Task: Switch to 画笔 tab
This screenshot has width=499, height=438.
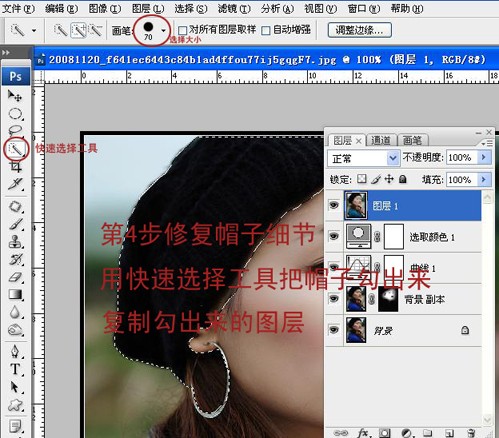Action: pyautogui.click(x=413, y=141)
